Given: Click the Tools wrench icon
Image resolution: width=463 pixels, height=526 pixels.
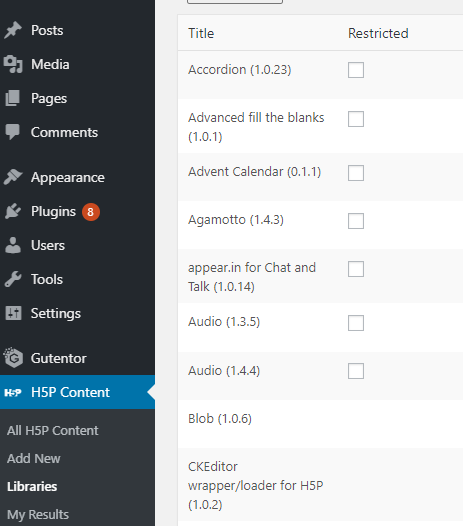Looking at the screenshot, I should tap(13, 279).
